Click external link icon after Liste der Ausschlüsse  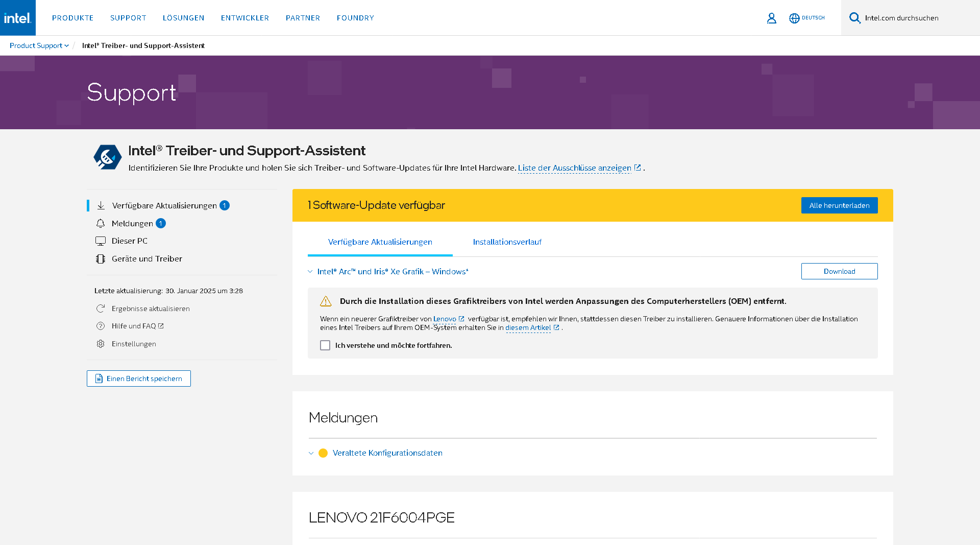tap(638, 168)
